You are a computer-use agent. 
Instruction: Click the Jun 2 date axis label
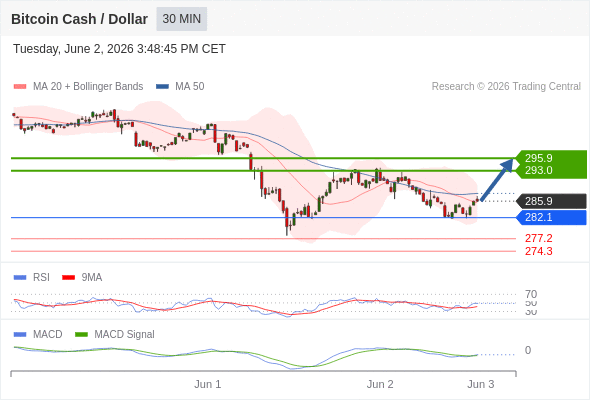[380, 384]
